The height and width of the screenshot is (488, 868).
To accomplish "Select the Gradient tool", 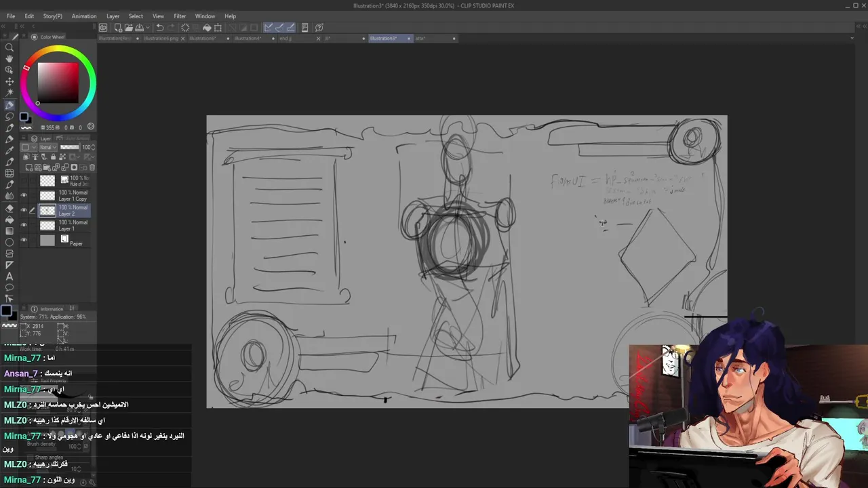I will 9,231.
